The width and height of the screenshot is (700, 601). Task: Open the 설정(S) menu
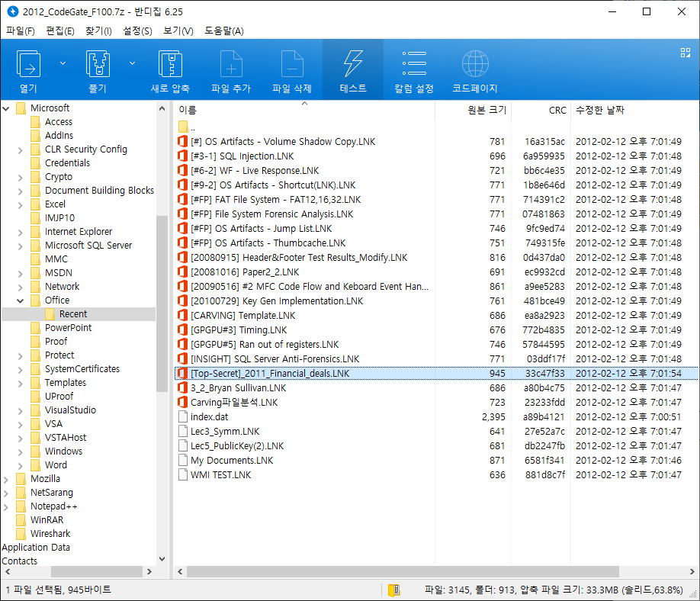[x=137, y=31]
